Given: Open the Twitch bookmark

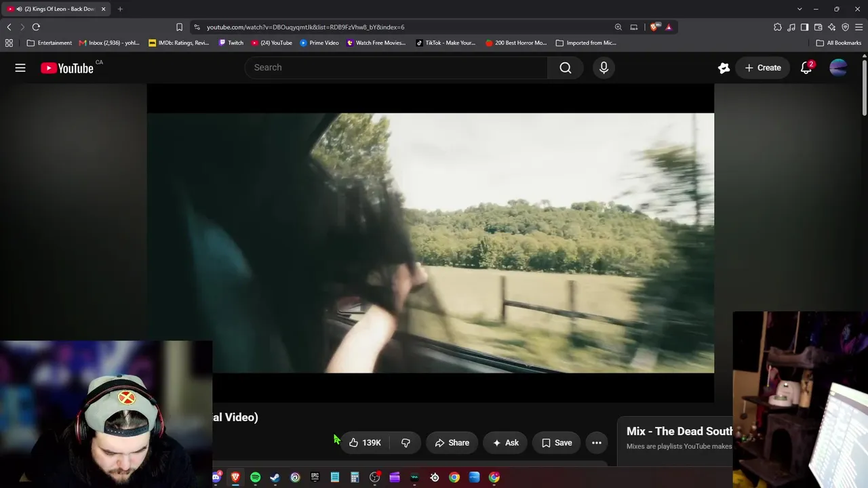Looking at the screenshot, I should 231,43.
